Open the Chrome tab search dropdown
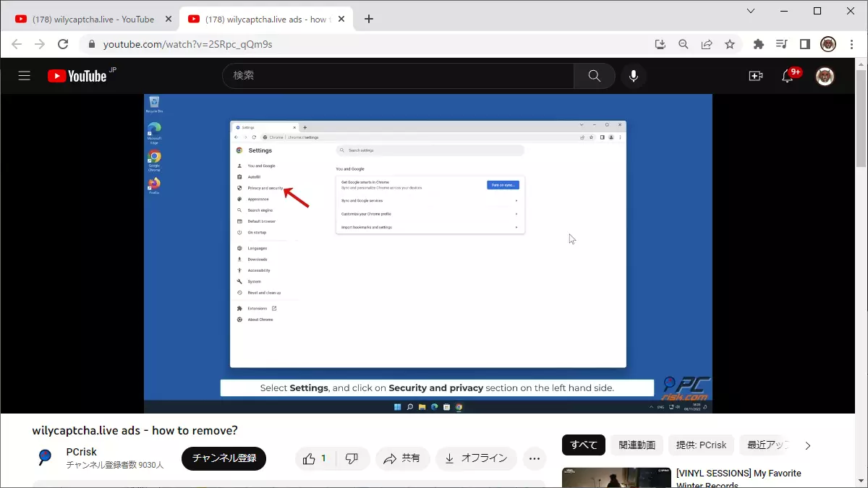 [x=751, y=11]
